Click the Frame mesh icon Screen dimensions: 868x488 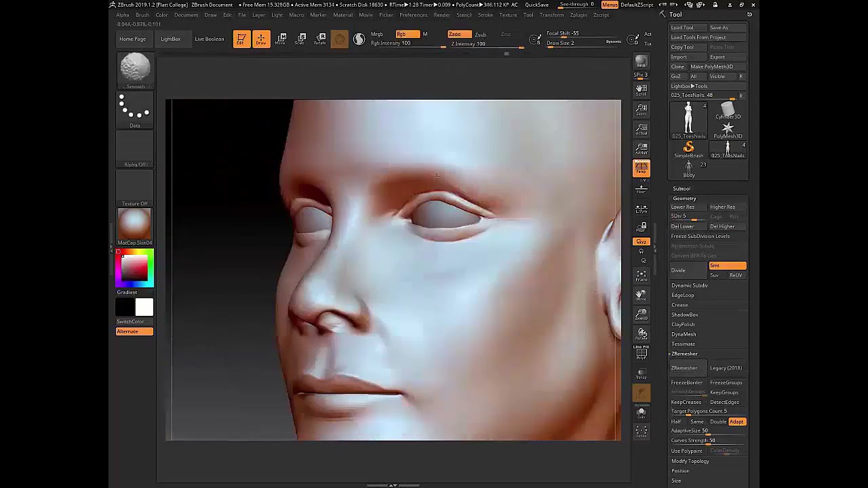pos(641,275)
